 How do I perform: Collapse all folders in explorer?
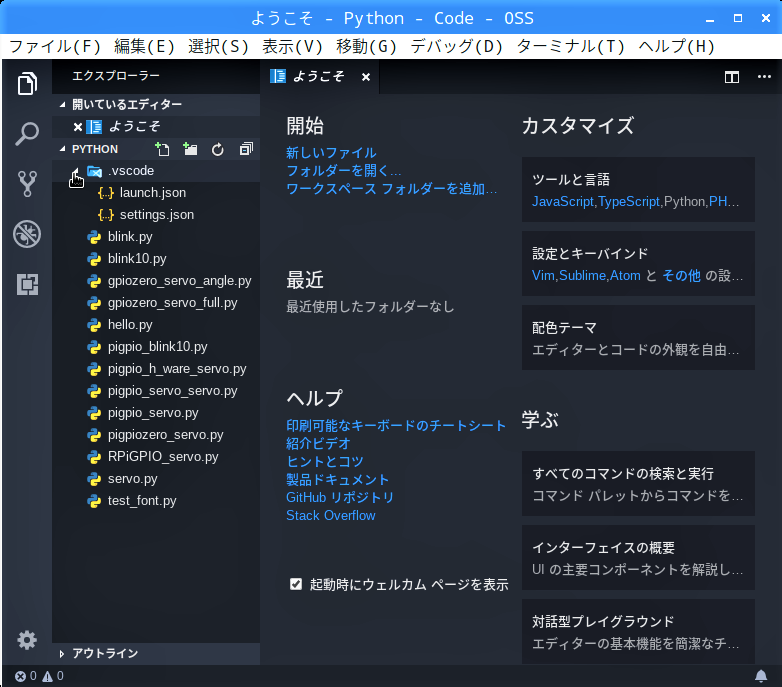(246, 149)
